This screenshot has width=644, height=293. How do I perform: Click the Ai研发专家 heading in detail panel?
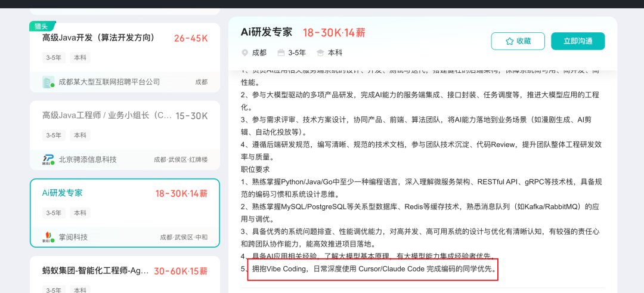point(267,32)
